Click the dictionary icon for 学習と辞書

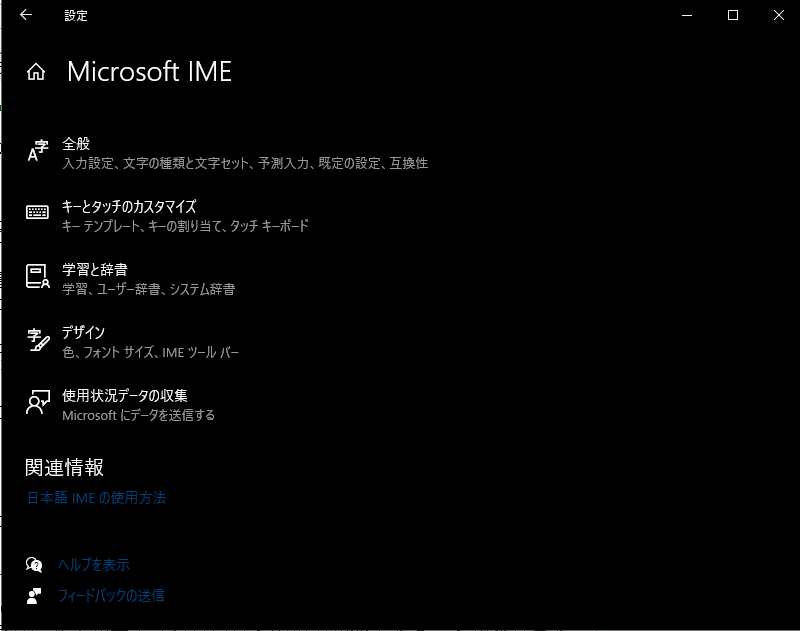38,276
